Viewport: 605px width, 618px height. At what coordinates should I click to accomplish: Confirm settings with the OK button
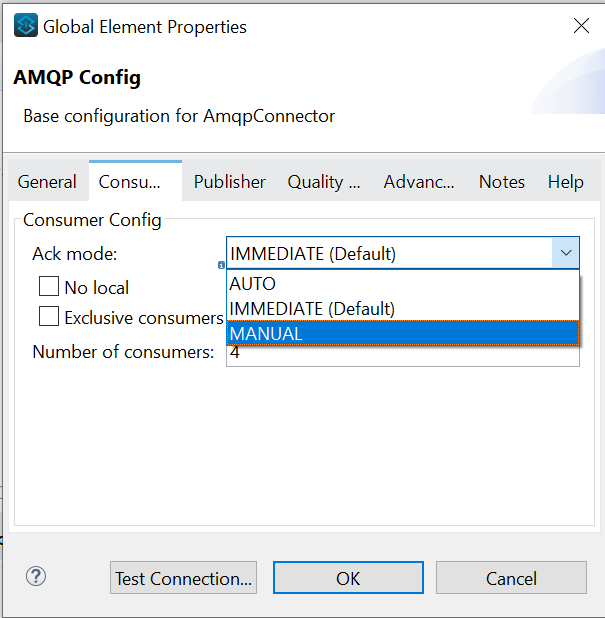pyautogui.click(x=348, y=578)
